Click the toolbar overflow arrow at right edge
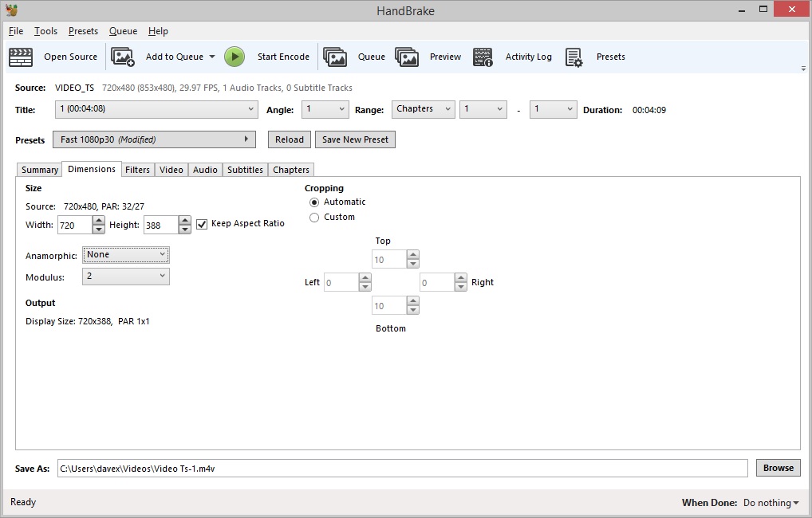 pos(803,69)
